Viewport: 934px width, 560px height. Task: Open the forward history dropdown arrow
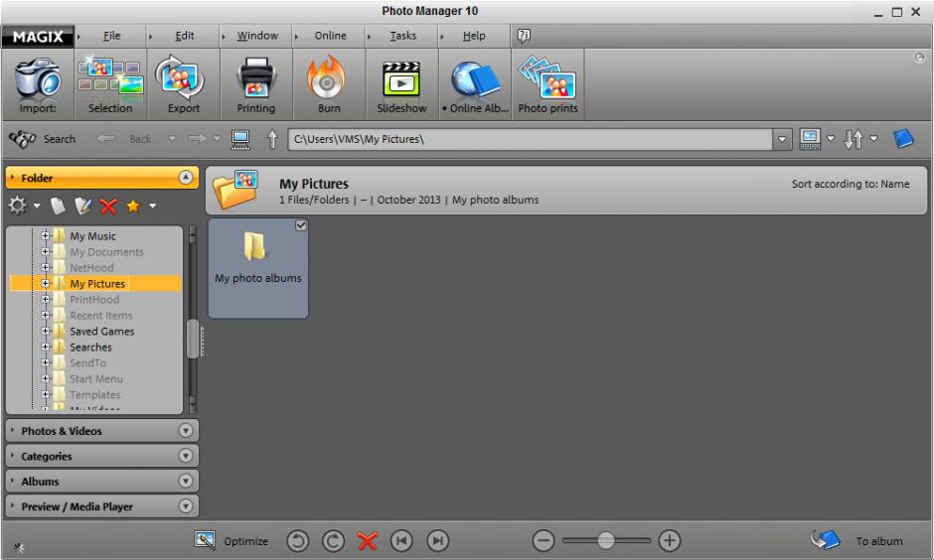point(217,139)
